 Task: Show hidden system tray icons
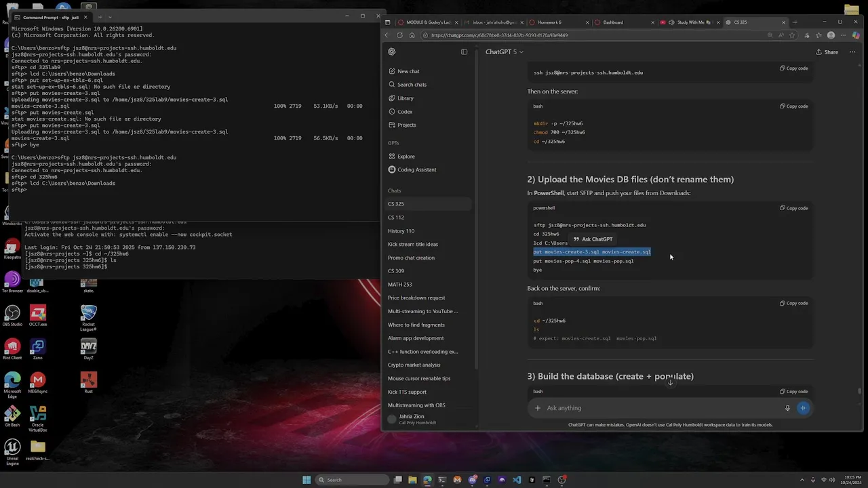pos(802,480)
